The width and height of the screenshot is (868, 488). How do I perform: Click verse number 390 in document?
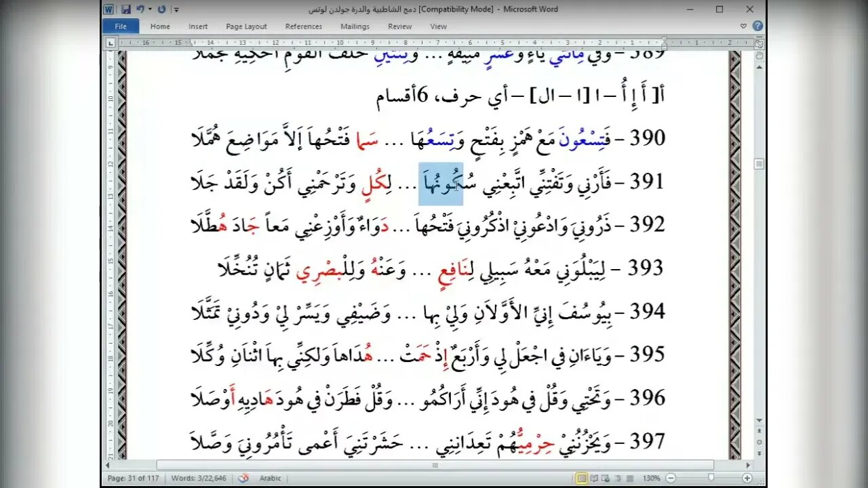coord(648,139)
